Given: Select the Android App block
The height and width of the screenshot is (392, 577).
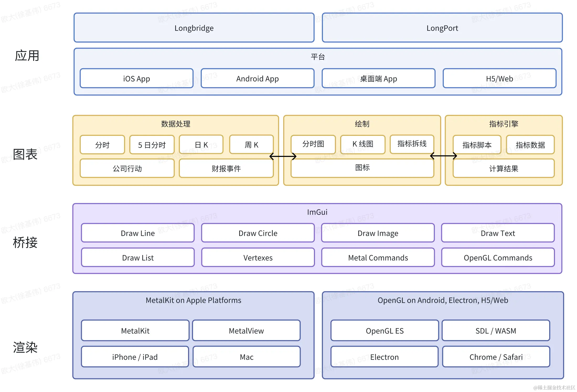Looking at the screenshot, I should 257,78.
